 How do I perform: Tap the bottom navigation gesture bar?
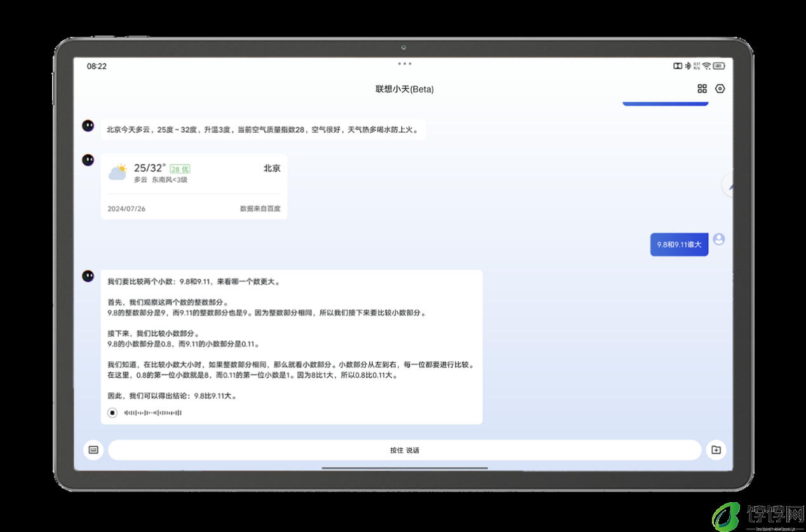[405, 468]
